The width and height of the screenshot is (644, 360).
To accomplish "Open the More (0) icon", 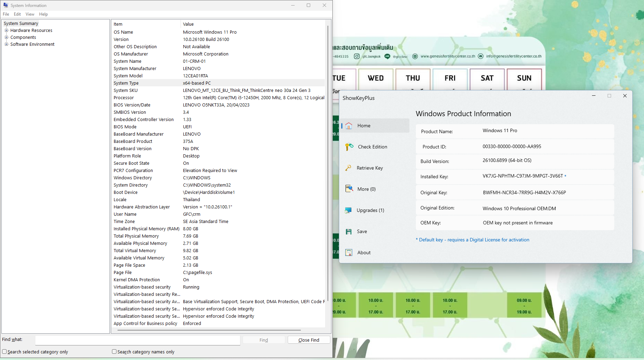I will [x=349, y=189].
